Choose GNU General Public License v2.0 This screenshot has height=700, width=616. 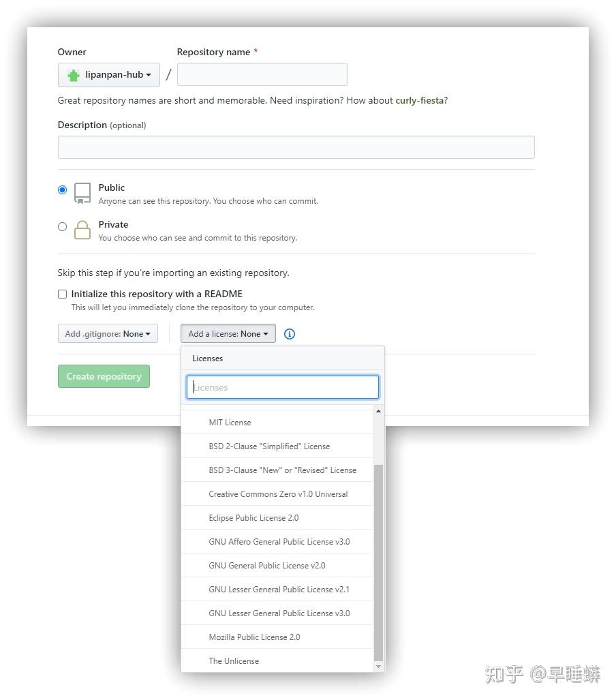pos(267,566)
